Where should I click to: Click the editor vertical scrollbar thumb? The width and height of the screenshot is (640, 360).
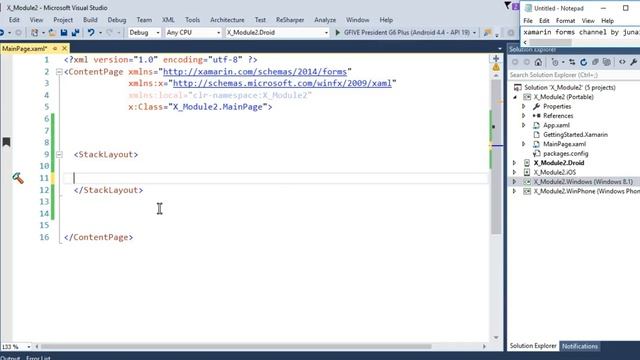point(496,157)
